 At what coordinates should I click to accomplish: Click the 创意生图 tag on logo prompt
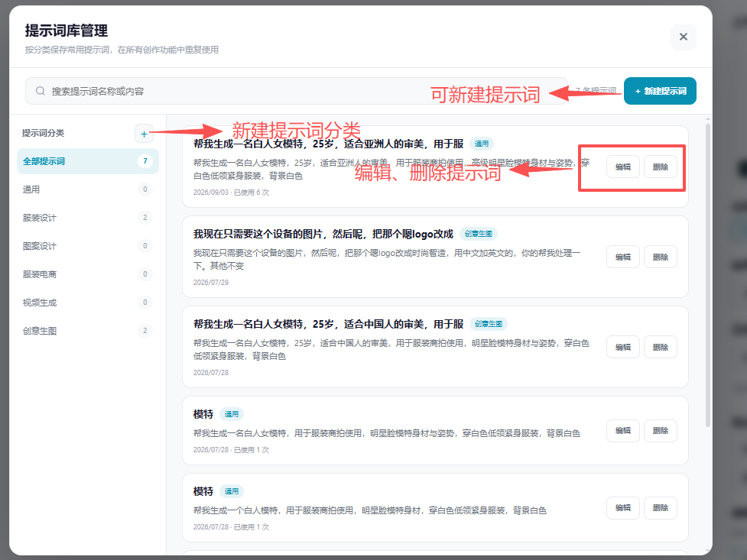point(479,234)
